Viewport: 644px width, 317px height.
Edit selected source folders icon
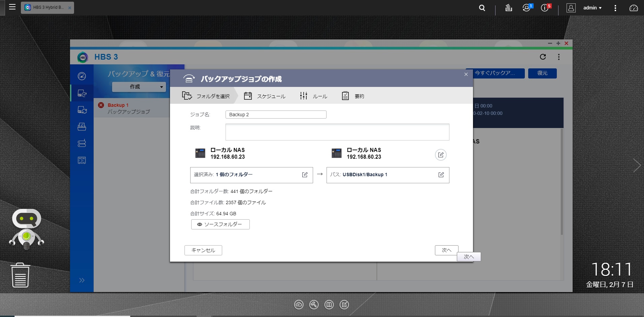[305, 175]
